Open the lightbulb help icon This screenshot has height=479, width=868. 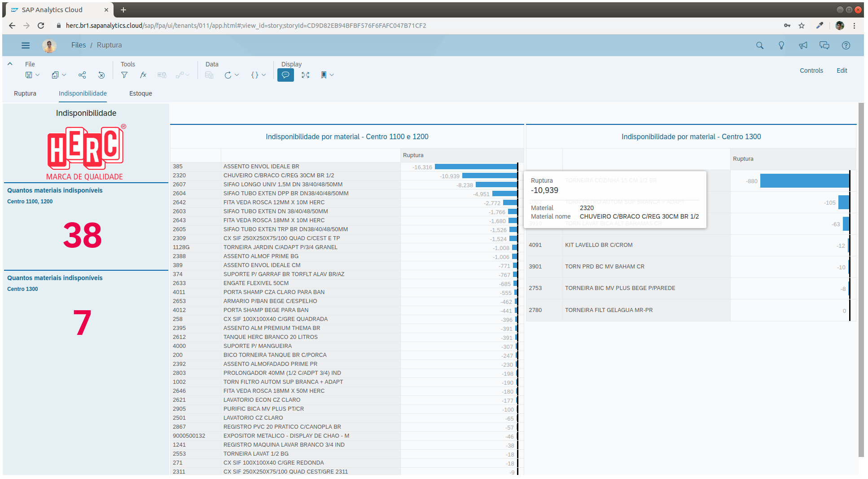coord(781,45)
